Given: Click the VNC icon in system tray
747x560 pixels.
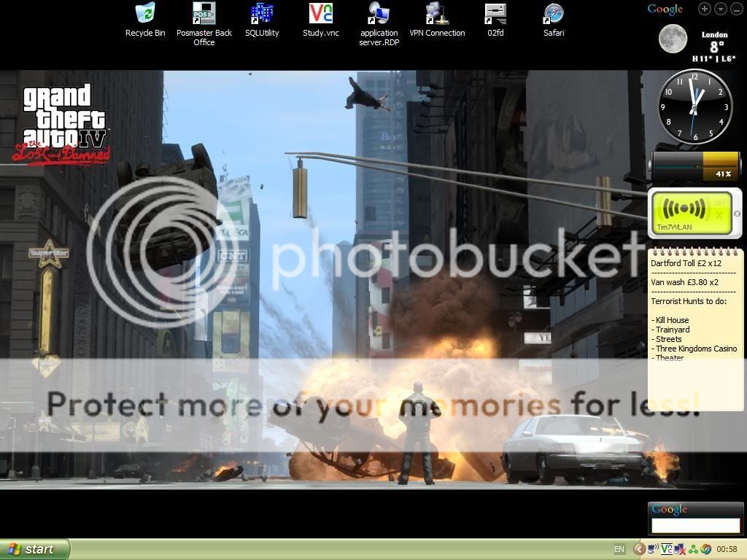Looking at the screenshot, I should click(666, 549).
